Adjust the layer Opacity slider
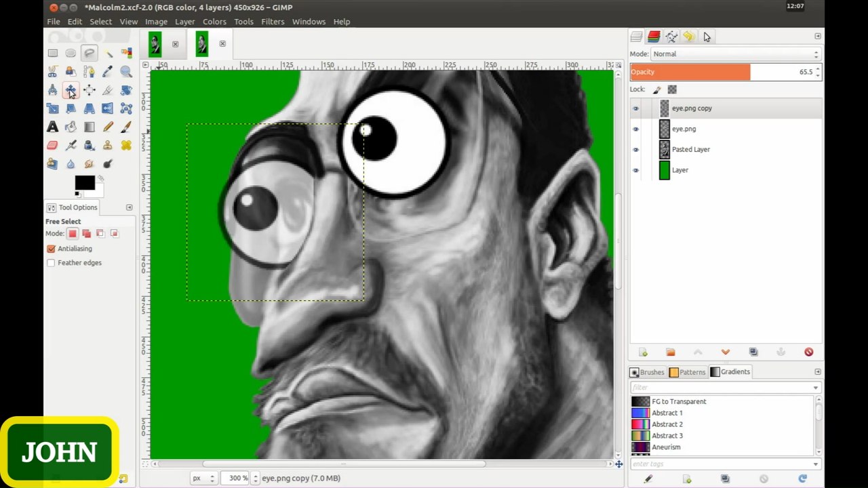 (723, 72)
